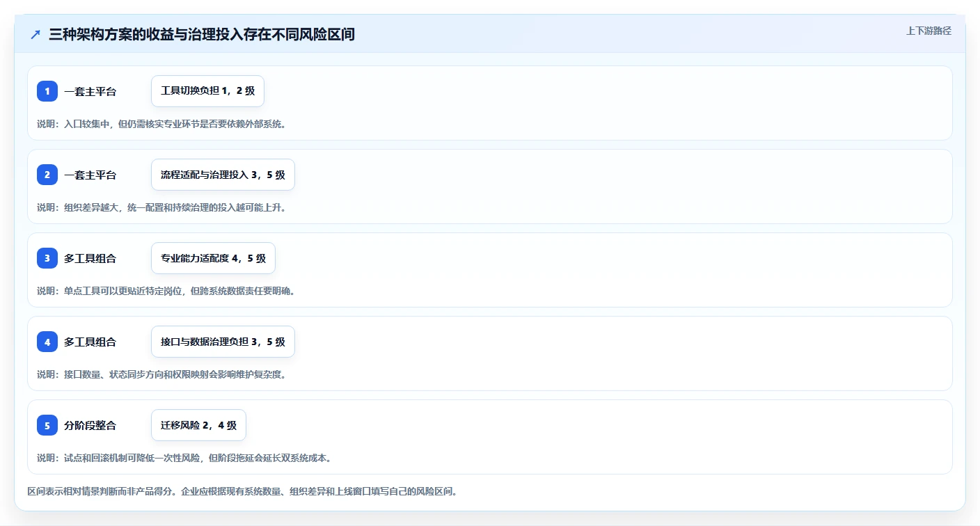980x526 pixels.
Task: Click the 分阶段整合 label in row 5
Action: coord(90,425)
